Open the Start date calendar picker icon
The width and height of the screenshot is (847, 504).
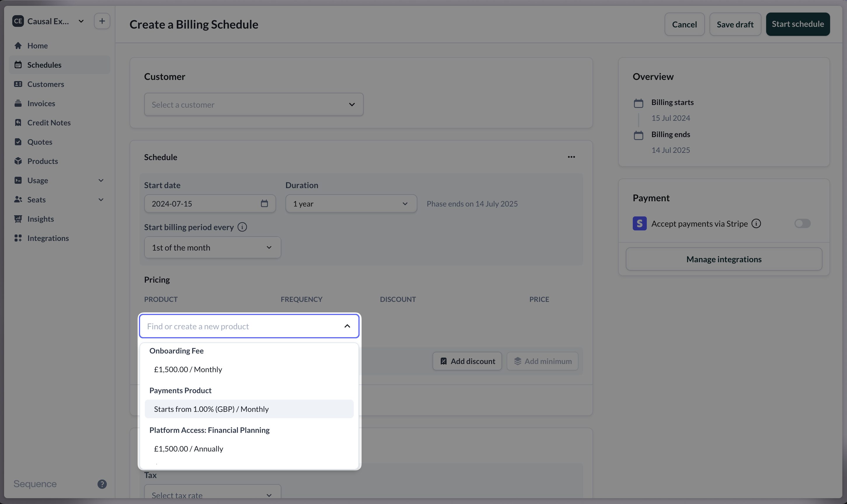(264, 203)
